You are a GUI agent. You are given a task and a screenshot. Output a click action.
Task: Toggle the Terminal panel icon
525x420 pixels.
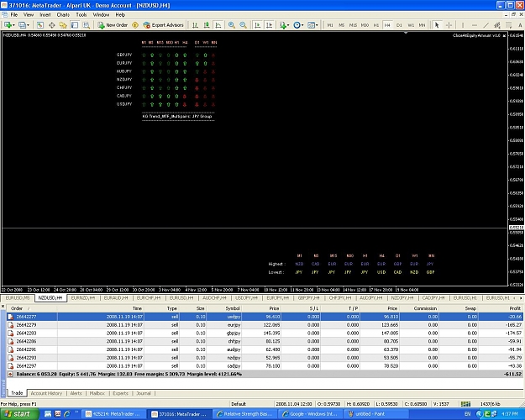click(x=75, y=25)
